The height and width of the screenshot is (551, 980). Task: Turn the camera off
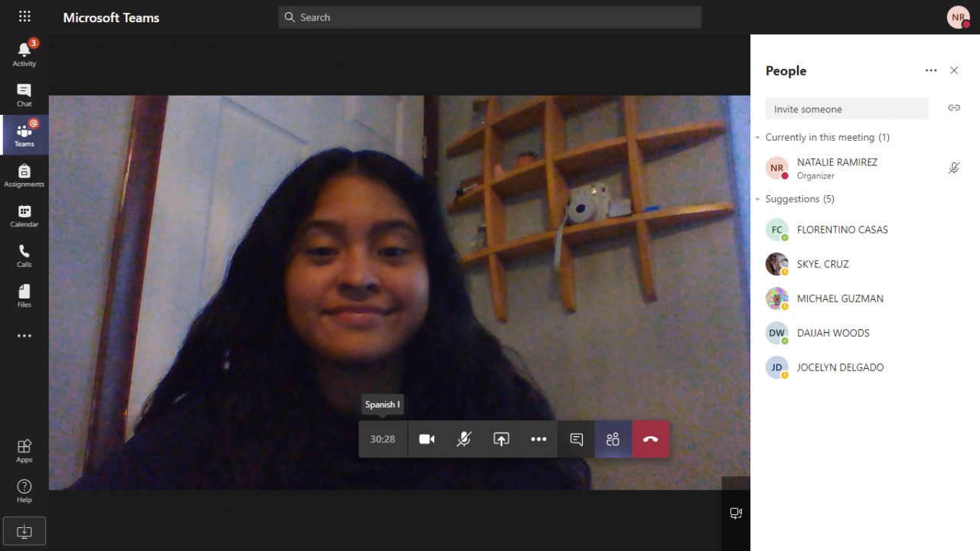[426, 439]
